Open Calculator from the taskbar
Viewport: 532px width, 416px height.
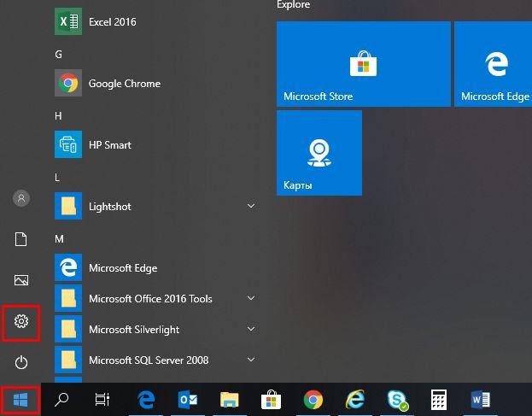pyautogui.click(x=439, y=400)
